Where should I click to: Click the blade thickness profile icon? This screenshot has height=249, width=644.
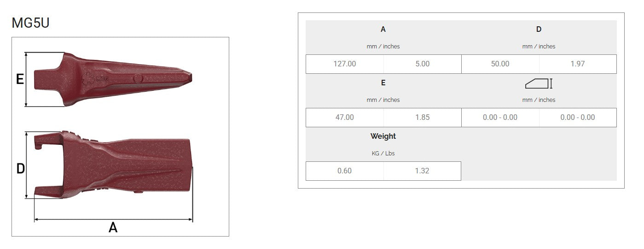click(x=538, y=83)
